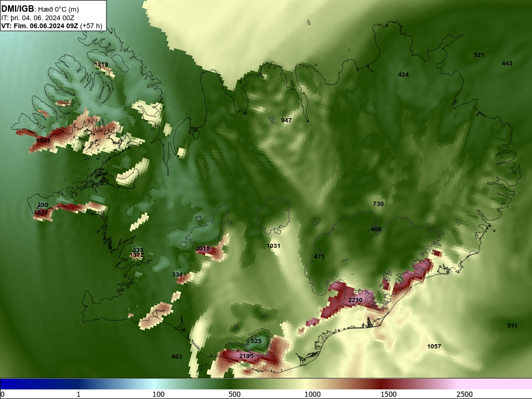Click the 333 value label
Image resolution: width=532 pixels, height=399 pixels.
[x=138, y=251]
